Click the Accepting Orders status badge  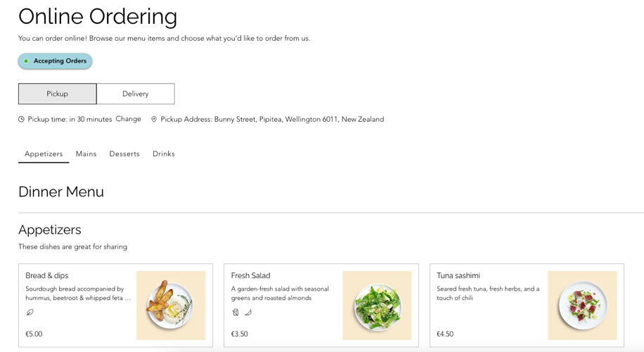tap(55, 61)
